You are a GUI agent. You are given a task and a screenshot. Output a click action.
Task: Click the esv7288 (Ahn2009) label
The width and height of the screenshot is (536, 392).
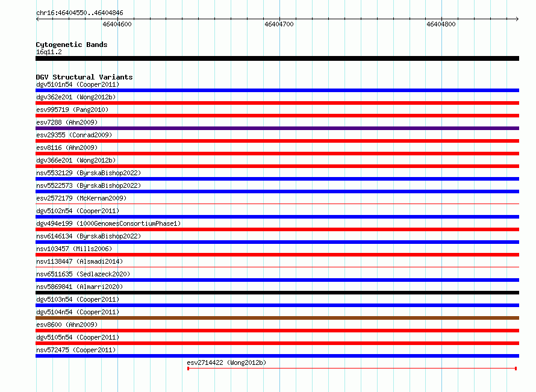click(x=67, y=122)
